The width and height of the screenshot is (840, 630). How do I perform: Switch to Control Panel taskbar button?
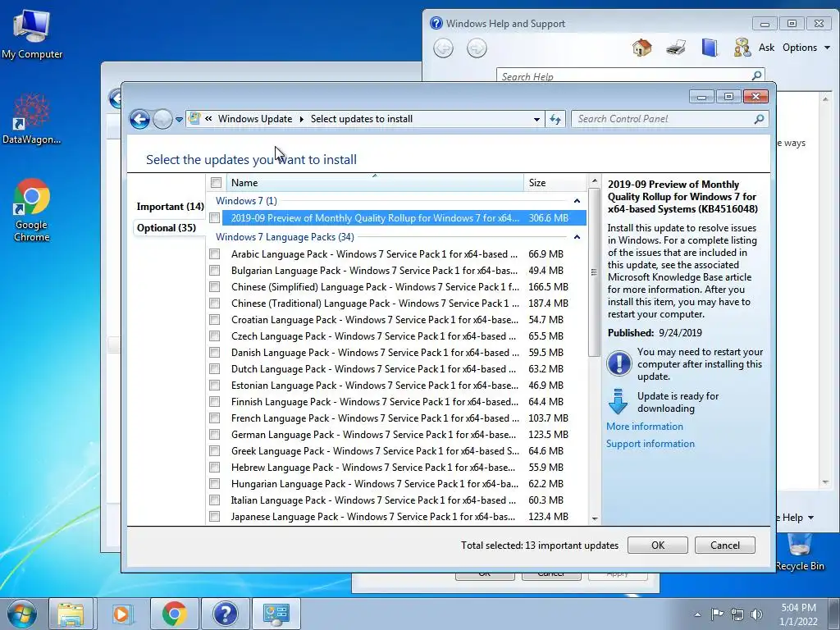[276, 614]
